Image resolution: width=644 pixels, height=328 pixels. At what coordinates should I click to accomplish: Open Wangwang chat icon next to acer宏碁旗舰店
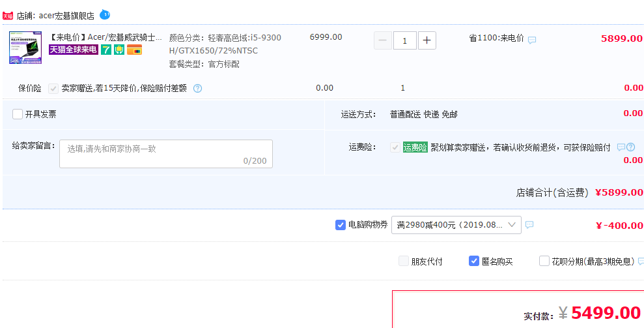point(105,15)
